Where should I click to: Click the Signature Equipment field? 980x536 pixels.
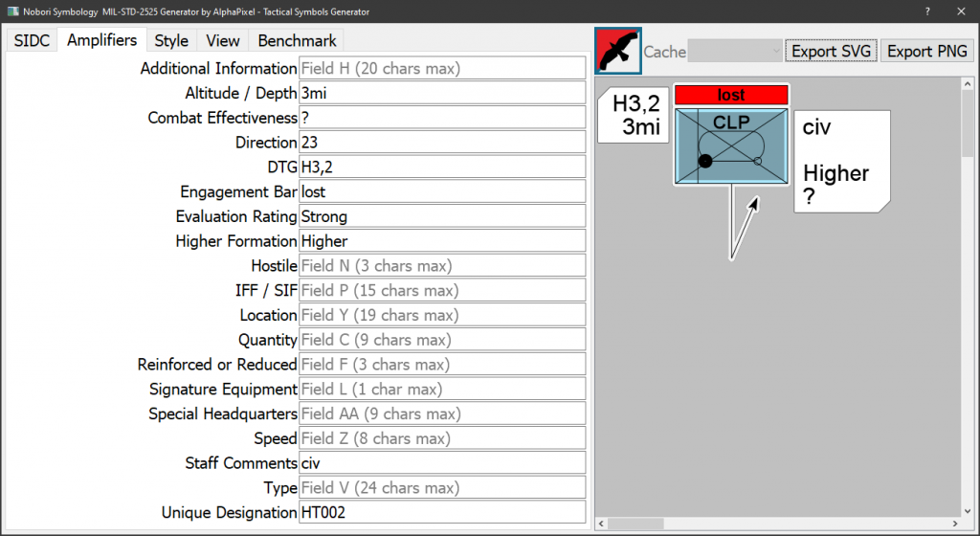click(442, 390)
